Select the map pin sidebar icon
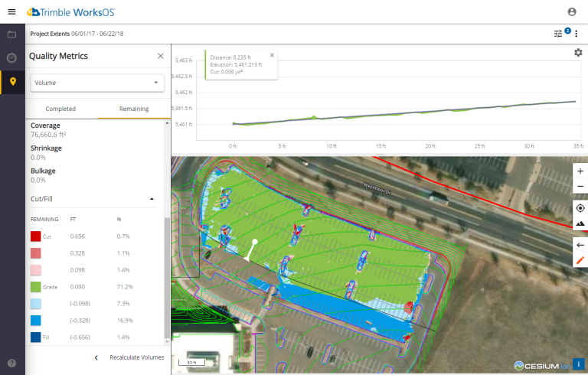This screenshot has height=375, width=588. [12, 82]
